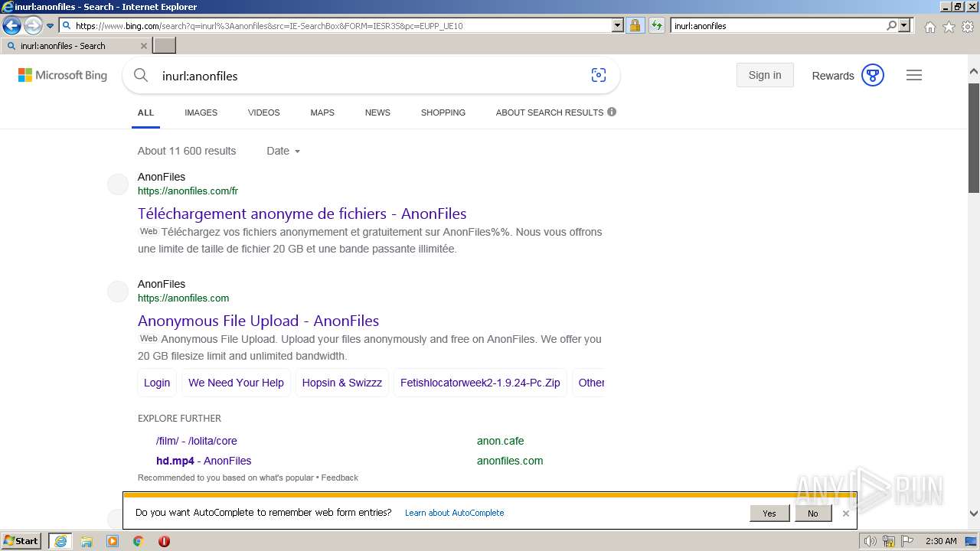Click the Rewards trophy icon
Viewport: 980px width, 551px height.
873,75
